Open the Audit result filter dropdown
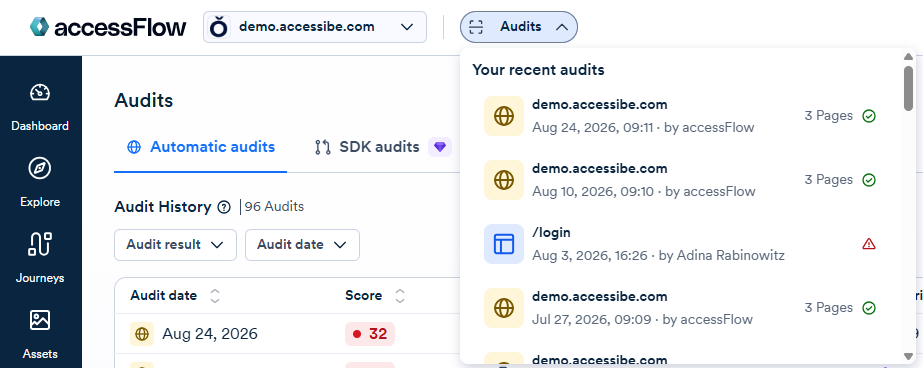 [175, 245]
